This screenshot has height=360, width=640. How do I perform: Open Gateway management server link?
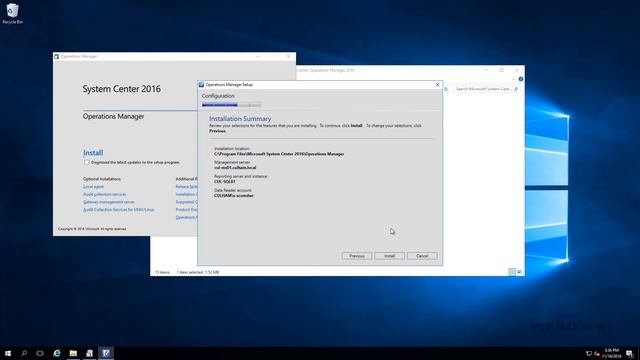point(109,202)
